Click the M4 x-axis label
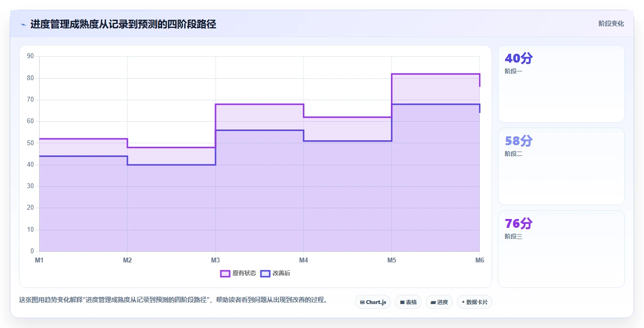 point(303,260)
